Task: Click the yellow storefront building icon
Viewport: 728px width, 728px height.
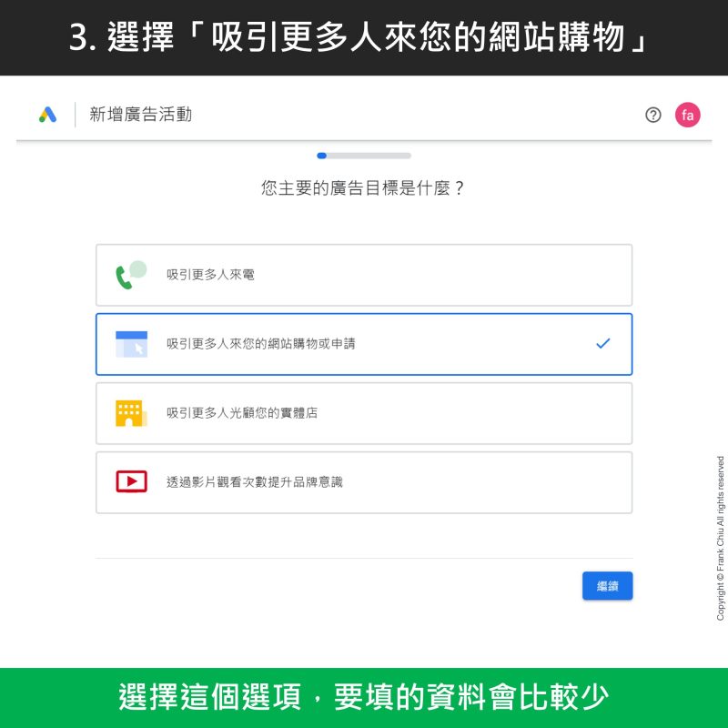Action: pyautogui.click(x=131, y=413)
